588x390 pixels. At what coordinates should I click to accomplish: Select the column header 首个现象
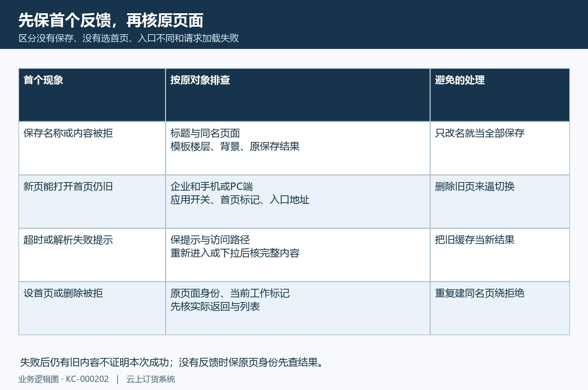coord(92,95)
